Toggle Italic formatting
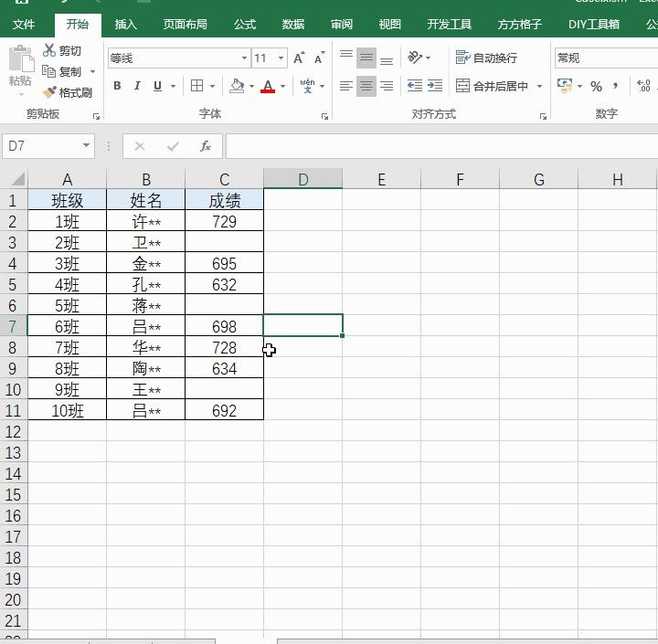 pyautogui.click(x=137, y=86)
